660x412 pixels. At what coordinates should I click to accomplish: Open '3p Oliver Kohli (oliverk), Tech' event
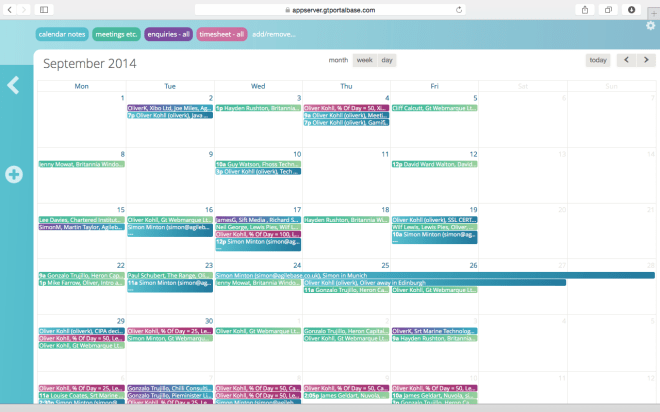coord(258,172)
